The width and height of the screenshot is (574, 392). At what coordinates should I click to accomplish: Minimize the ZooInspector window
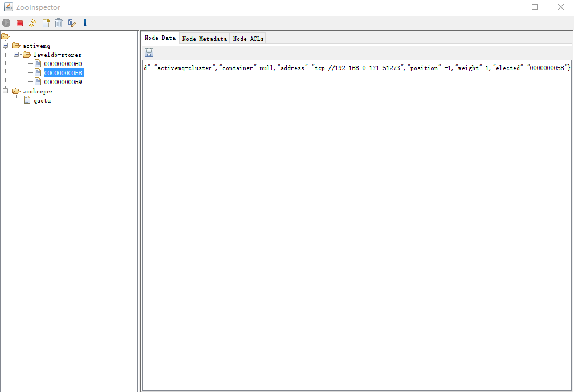pyautogui.click(x=509, y=7)
